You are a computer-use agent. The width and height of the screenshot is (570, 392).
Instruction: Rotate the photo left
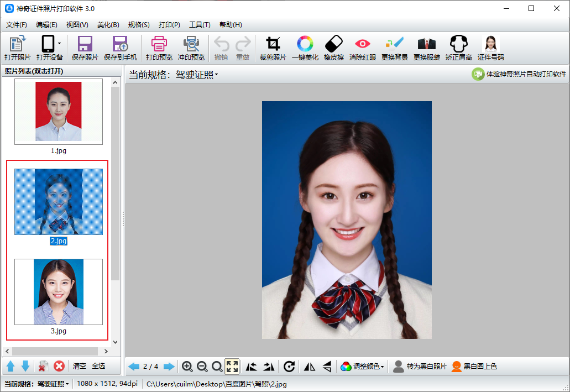[x=251, y=367]
